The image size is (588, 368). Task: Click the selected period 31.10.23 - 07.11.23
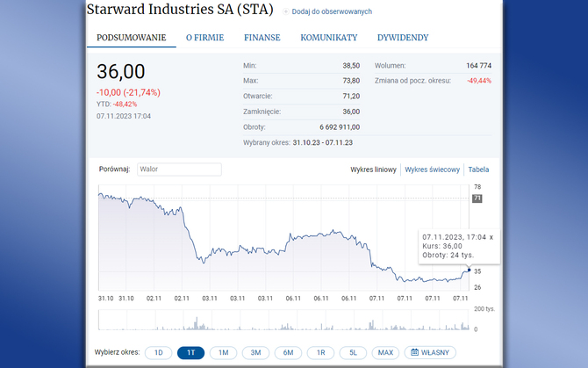pos(322,142)
